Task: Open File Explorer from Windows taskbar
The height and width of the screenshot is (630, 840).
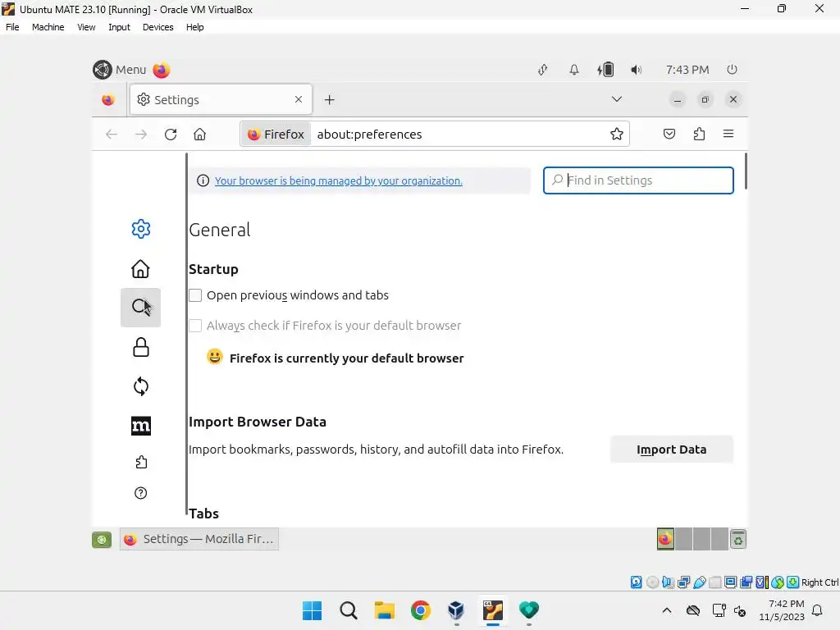Action: 384,610
